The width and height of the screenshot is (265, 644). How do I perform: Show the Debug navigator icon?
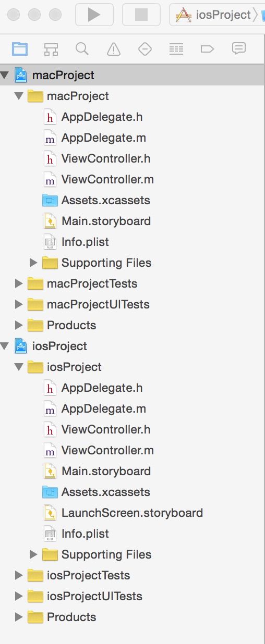176,49
